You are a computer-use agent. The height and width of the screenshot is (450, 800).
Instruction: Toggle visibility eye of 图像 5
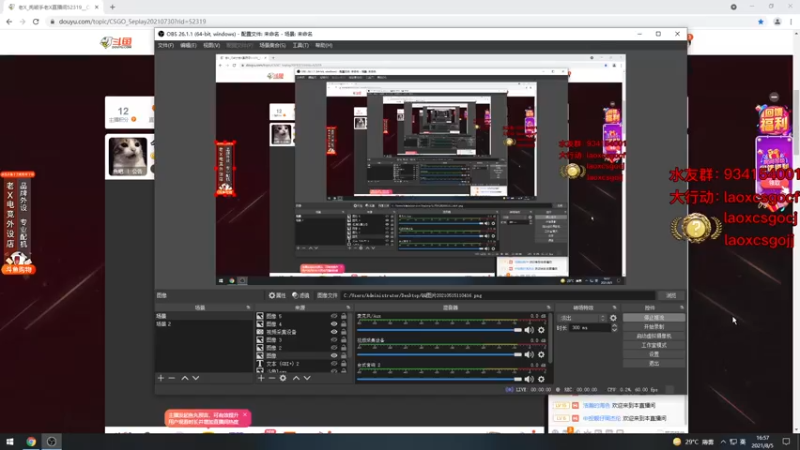click(x=334, y=316)
